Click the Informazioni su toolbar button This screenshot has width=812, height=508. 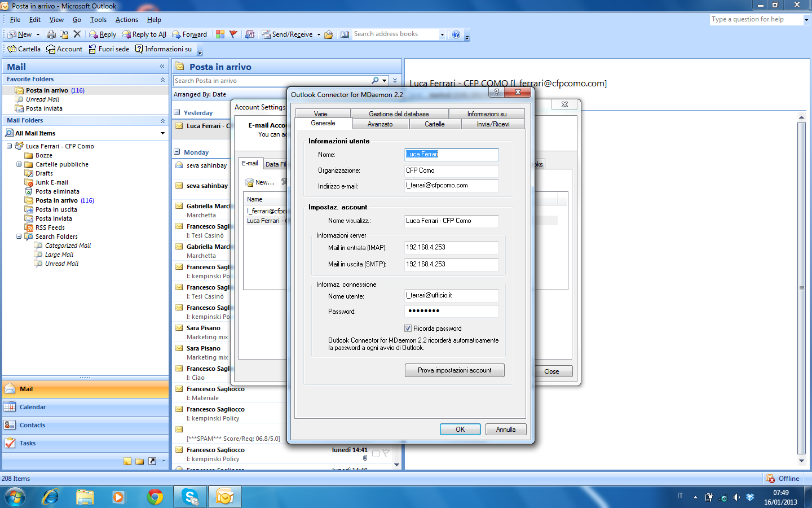click(x=164, y=49)
